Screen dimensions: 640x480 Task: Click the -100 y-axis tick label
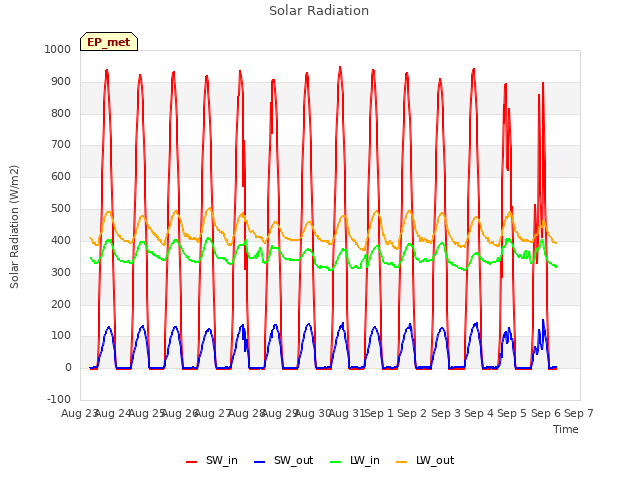(x=59, y=399)
